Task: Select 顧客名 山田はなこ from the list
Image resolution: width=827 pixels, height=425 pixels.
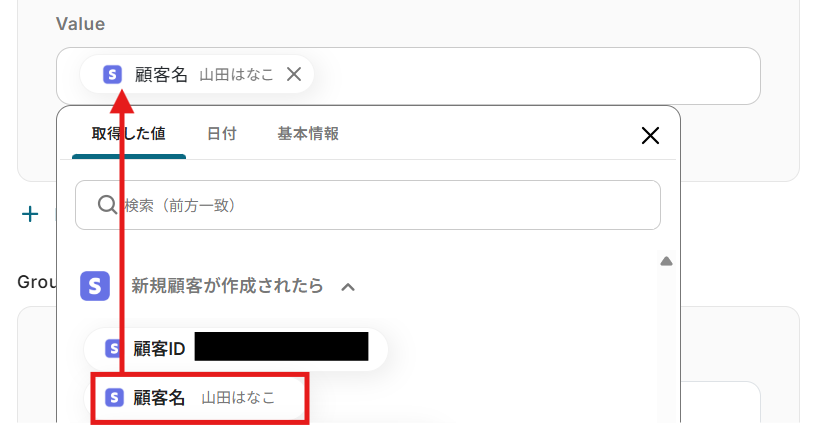Action: coord(199,398)
